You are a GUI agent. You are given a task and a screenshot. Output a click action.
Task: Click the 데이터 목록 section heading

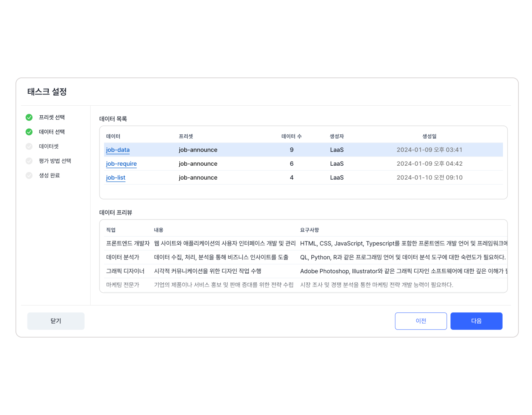click(113, 119)
